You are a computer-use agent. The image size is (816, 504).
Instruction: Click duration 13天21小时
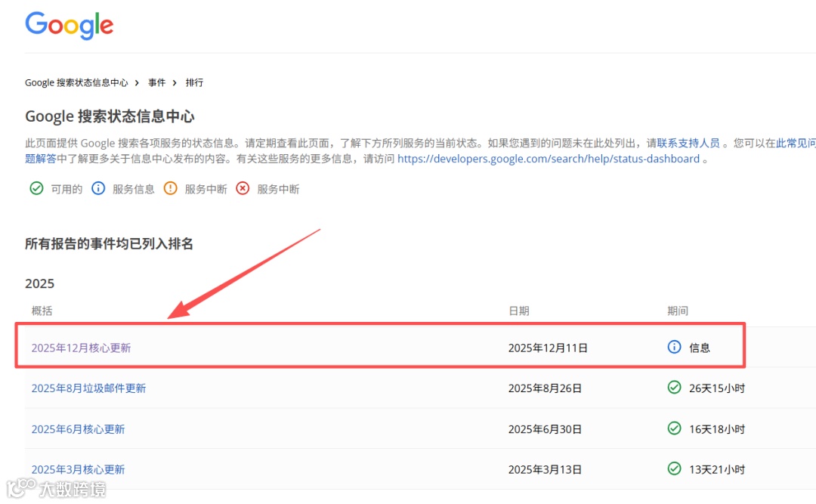click(x=717, y=470)
